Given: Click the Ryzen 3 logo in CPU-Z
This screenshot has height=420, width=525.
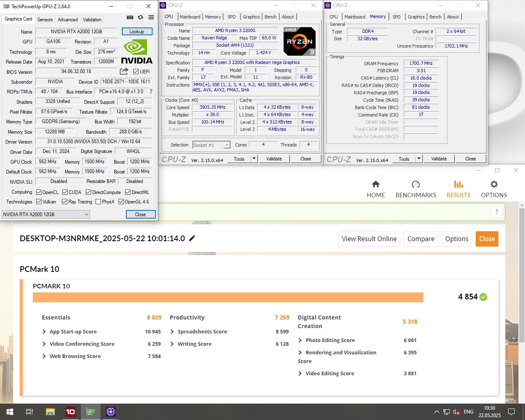Looking at the screenshot, I should [299, 41].
